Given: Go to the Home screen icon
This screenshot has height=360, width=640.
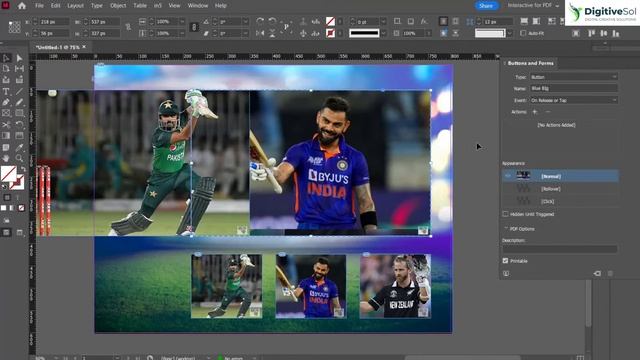Looking at the screenshot, I should coord(22,6).
